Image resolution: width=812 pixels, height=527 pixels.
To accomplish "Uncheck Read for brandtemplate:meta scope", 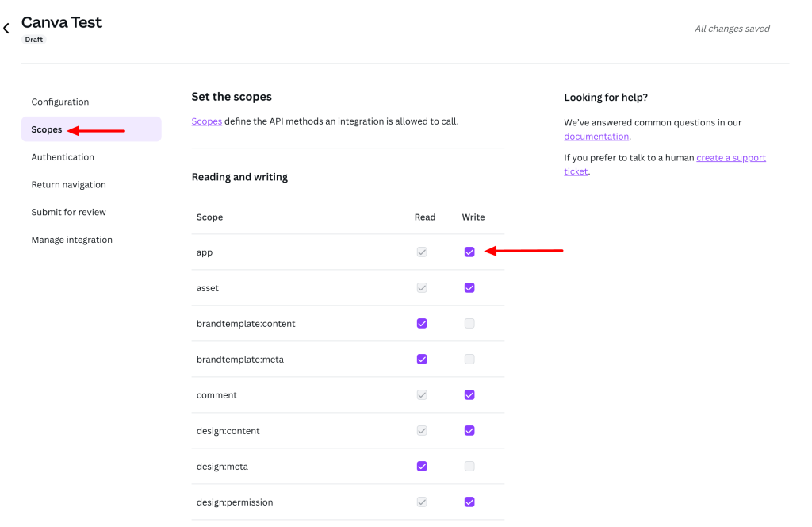I will [x=422, y=360].
